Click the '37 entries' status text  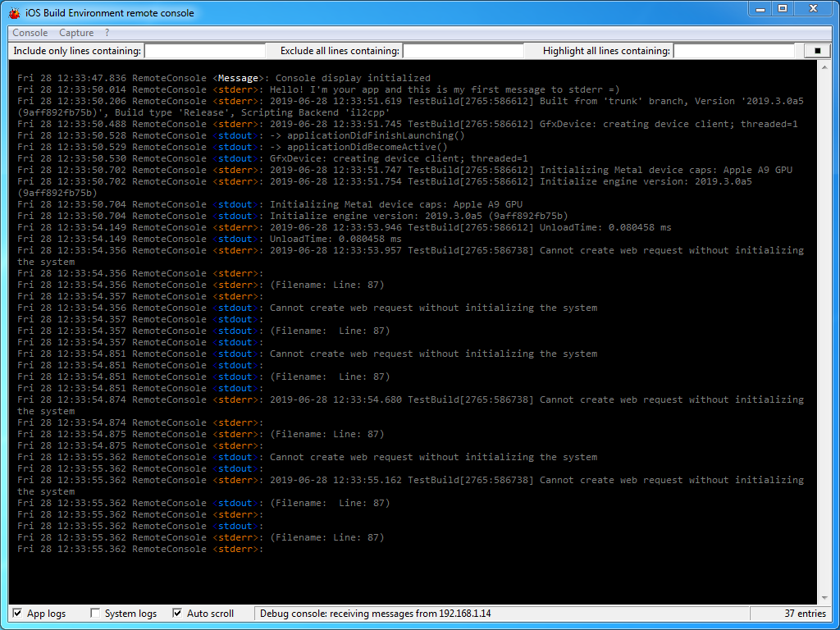tap(806, 614)
